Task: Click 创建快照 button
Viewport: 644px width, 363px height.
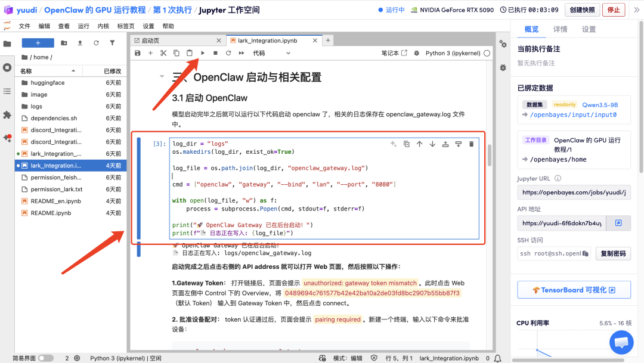Action: (x=582, y=10)
